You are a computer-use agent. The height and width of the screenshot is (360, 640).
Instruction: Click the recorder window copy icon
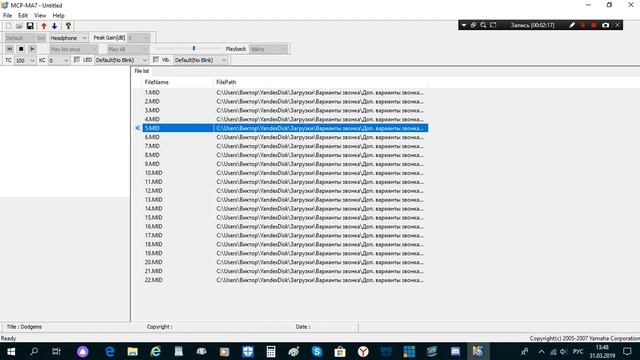[x=473, y=25]
